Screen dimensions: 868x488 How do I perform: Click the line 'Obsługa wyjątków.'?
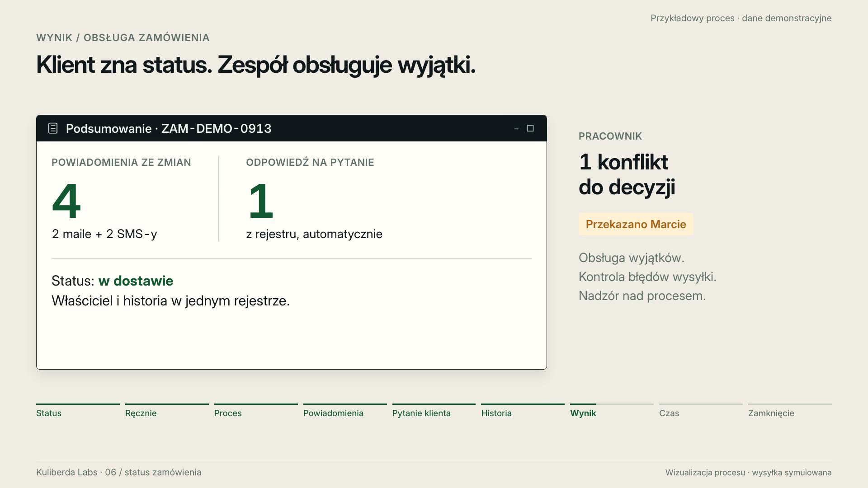click(x=632, y=258)
